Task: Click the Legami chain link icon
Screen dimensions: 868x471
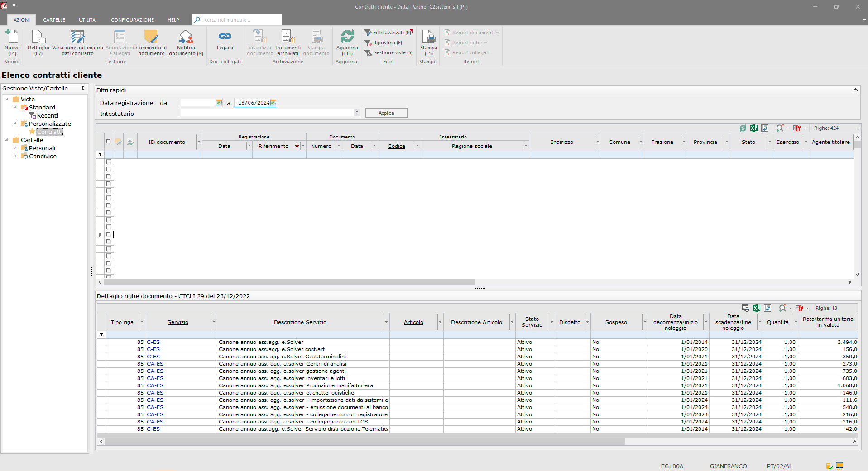Action: point(225,37)
